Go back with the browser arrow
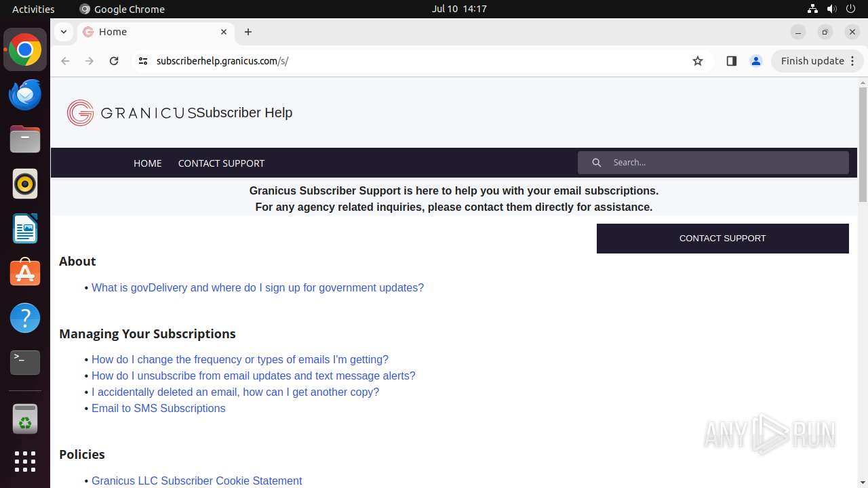868x488 pixels. (x=65, y=61)
